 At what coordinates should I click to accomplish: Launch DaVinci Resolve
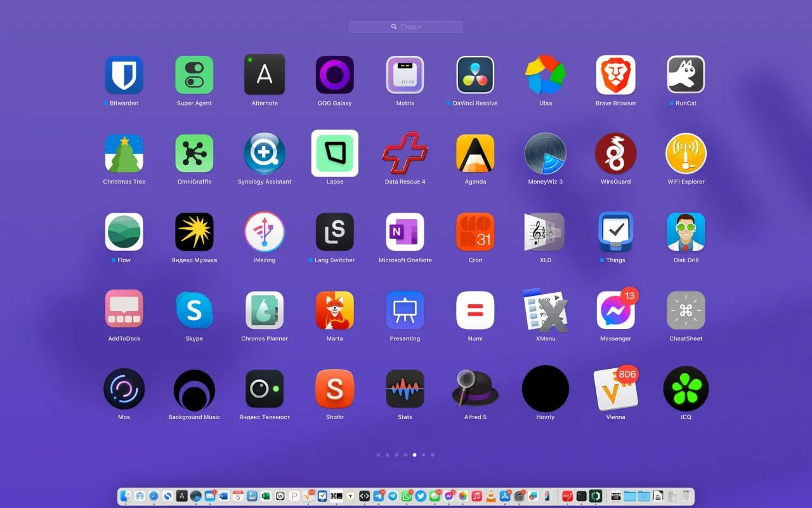pos(475,75)
